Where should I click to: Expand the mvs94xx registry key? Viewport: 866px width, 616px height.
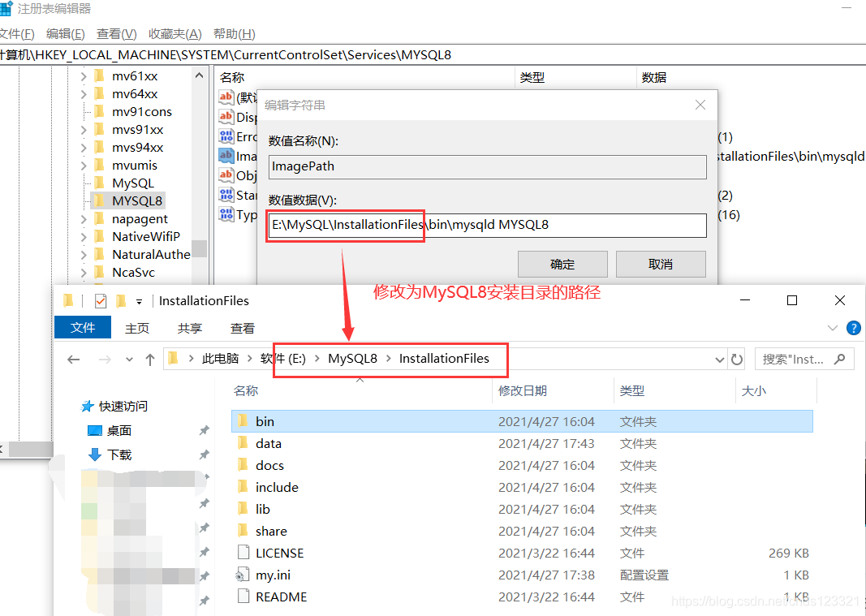click(84, 148)
